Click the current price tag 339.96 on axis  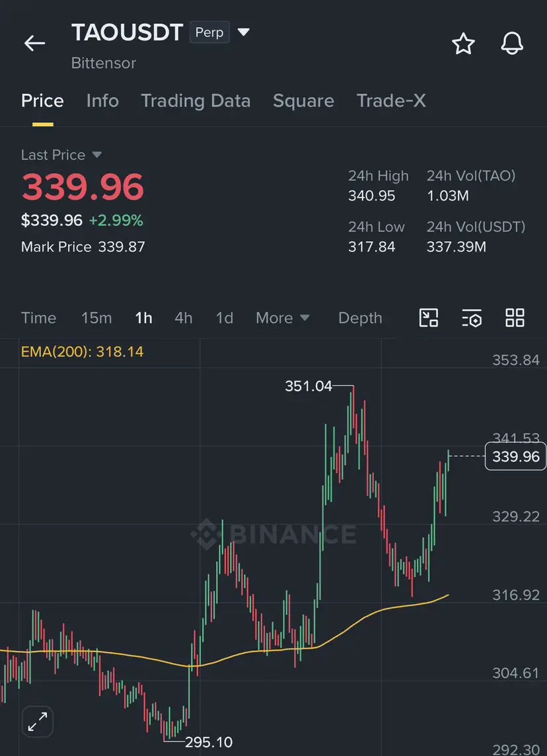tap(515, 456)
